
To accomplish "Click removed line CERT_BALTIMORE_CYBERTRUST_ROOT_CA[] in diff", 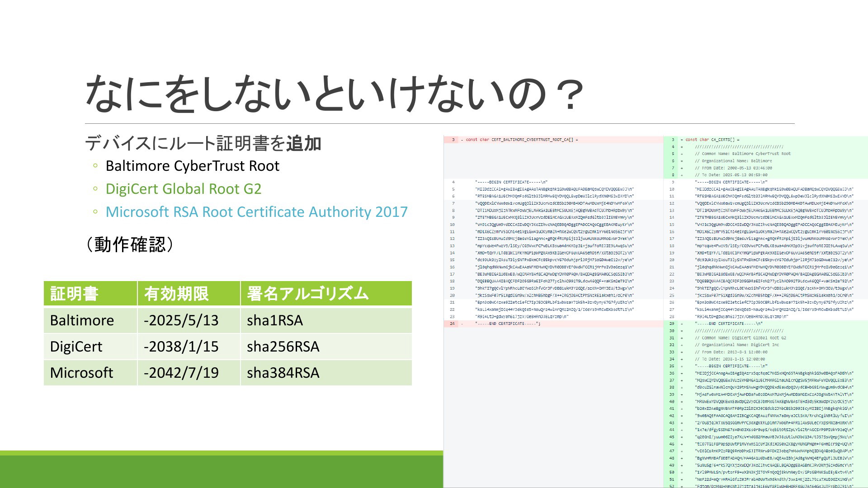I will pos(553,140).
